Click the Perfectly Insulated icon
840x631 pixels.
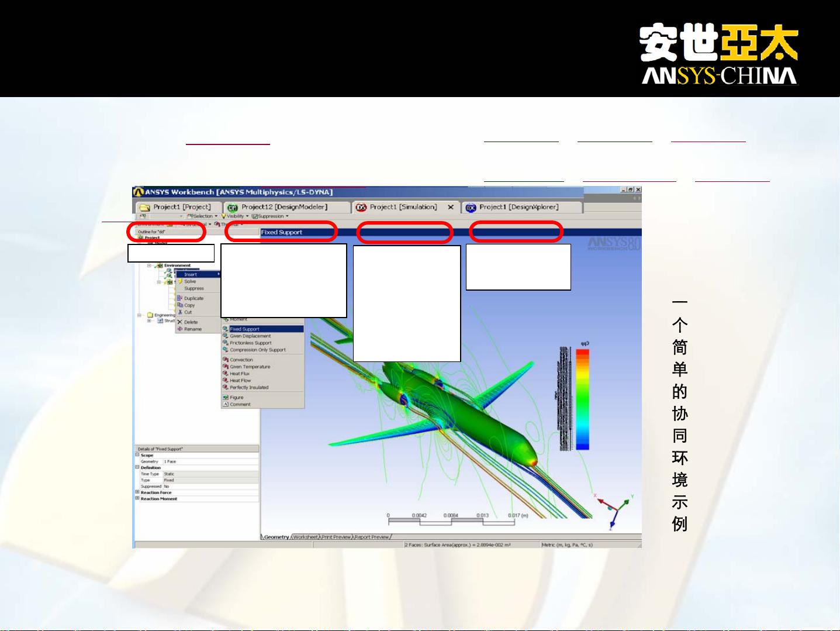(226, 387)
